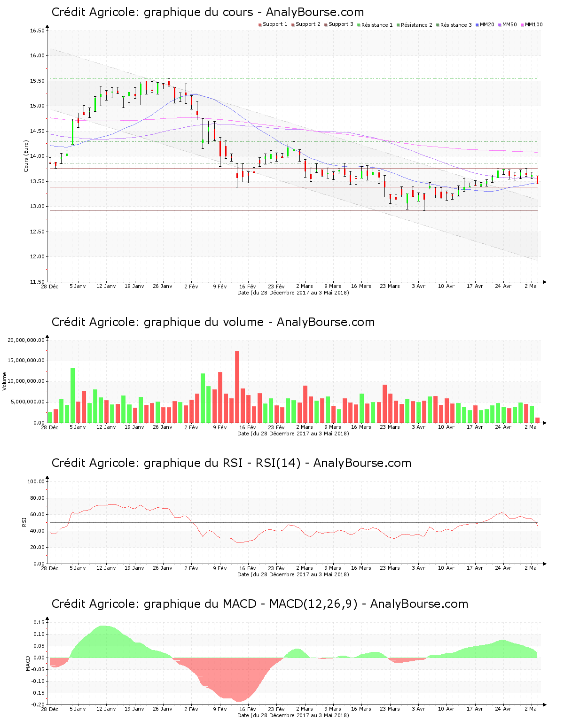Click the '28 Déc' date label on price chart
The image size is (564, 728).
pyautogui.click(x=50, y=287)
